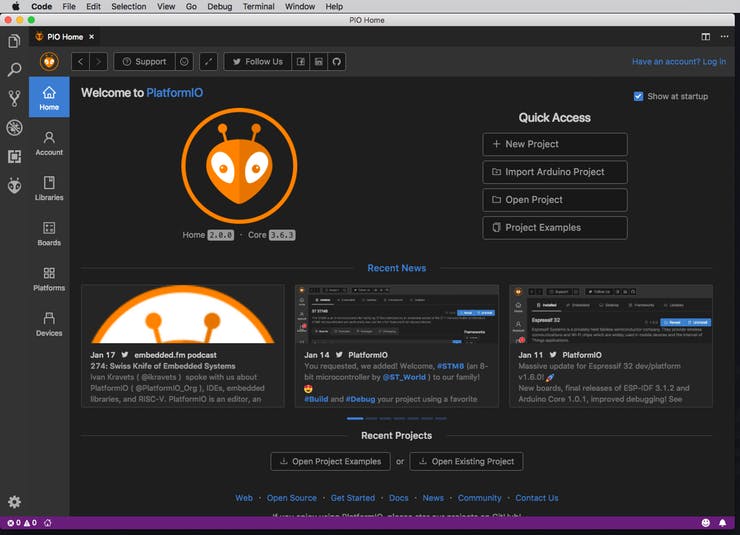The image size is (740, 535).
Task: Open Boards in the PIO sidebar
Action: (x=49, y=234)
